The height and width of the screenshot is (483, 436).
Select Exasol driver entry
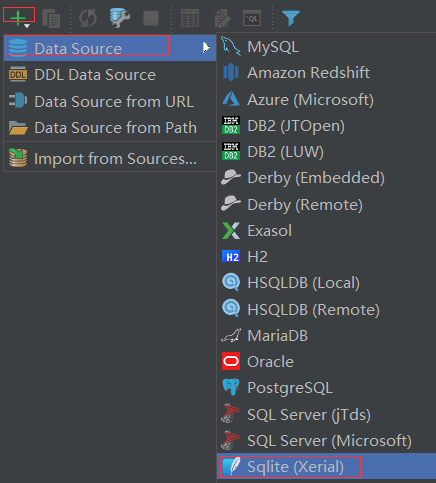pyautogui.click(x=326, y=231)
